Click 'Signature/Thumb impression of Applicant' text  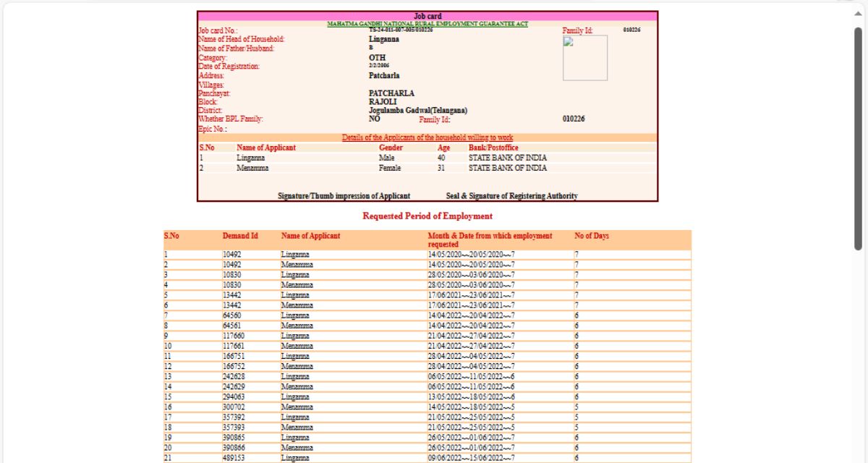click(344, 196)
